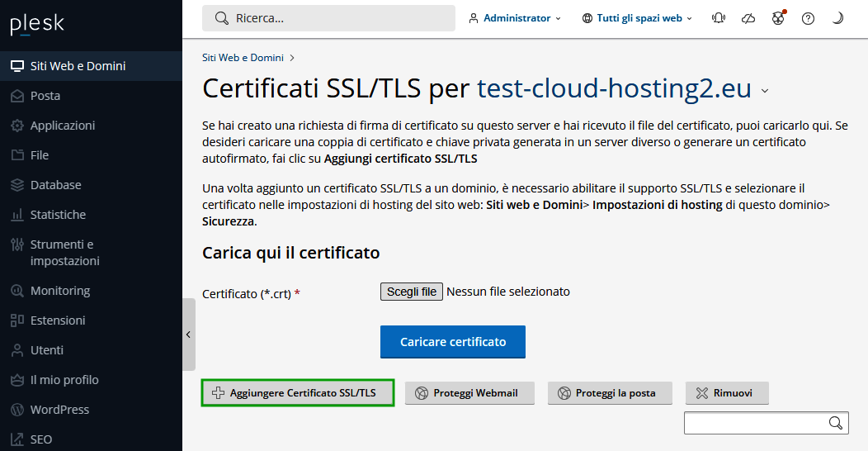Collapse the sidebar with the arrow handle
The width and height of the screenshot is (868, 451).
(x=189, y=335)
